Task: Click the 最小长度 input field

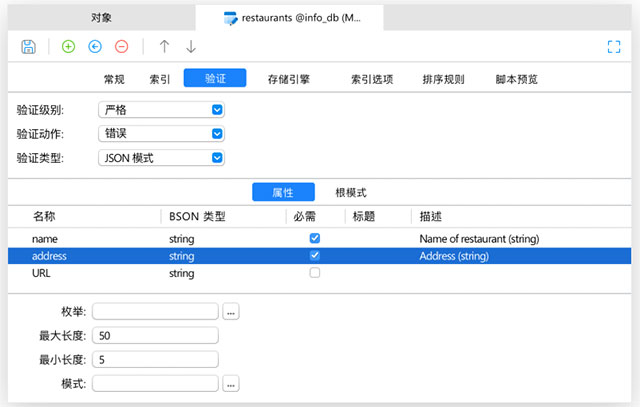Action: 156,360
